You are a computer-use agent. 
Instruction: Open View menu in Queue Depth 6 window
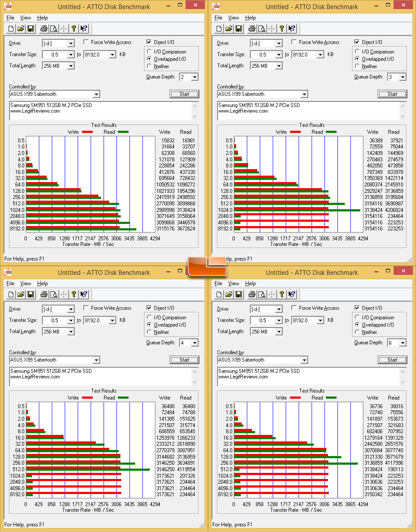[x=233, y=283]
